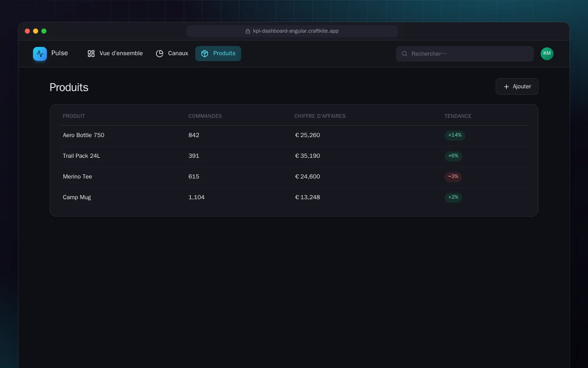
Task: Click the Vue d'ensemble grid icon
Action: (91, 54)
